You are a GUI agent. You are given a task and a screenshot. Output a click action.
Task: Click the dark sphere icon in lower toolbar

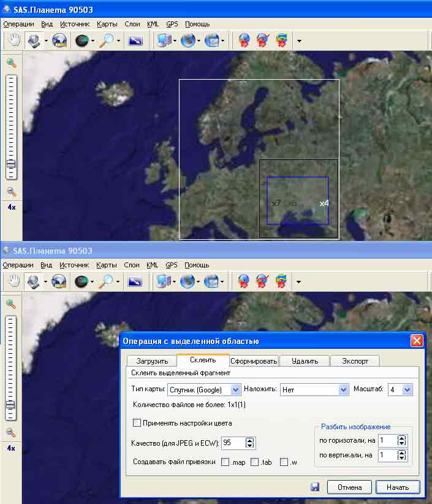[x=81, y=281]
